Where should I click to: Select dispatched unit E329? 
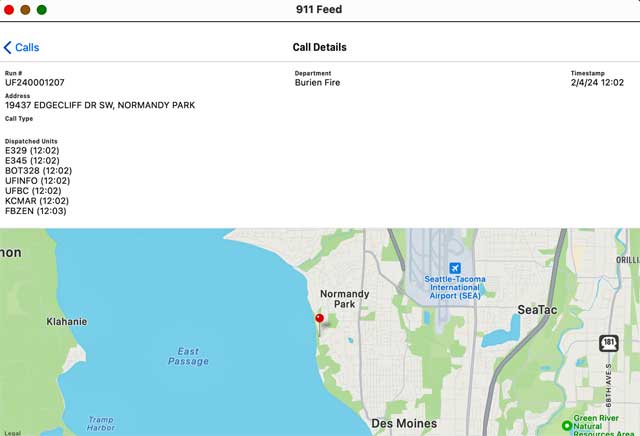pyautogui.click(x=32, y=150)
